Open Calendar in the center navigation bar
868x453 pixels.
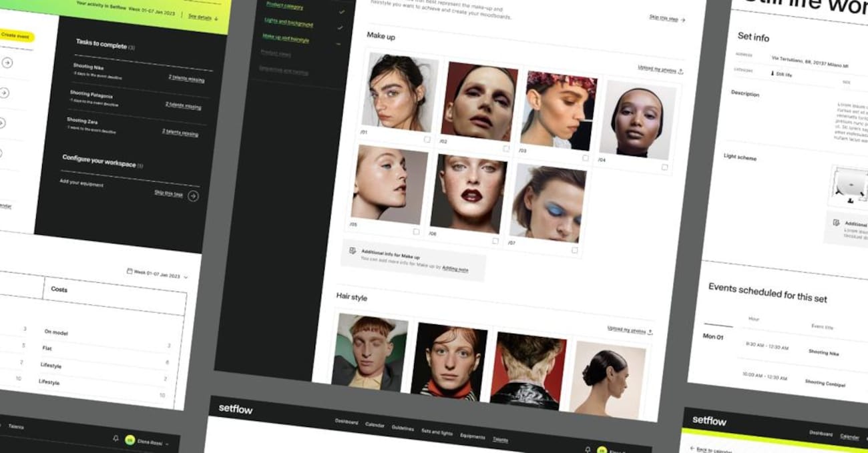(375, 426)
